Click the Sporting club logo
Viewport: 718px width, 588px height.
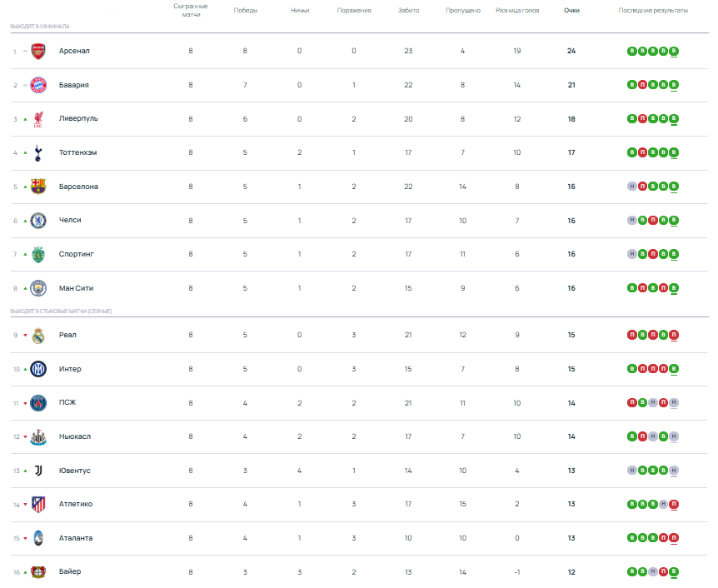[x=38, y=254]
